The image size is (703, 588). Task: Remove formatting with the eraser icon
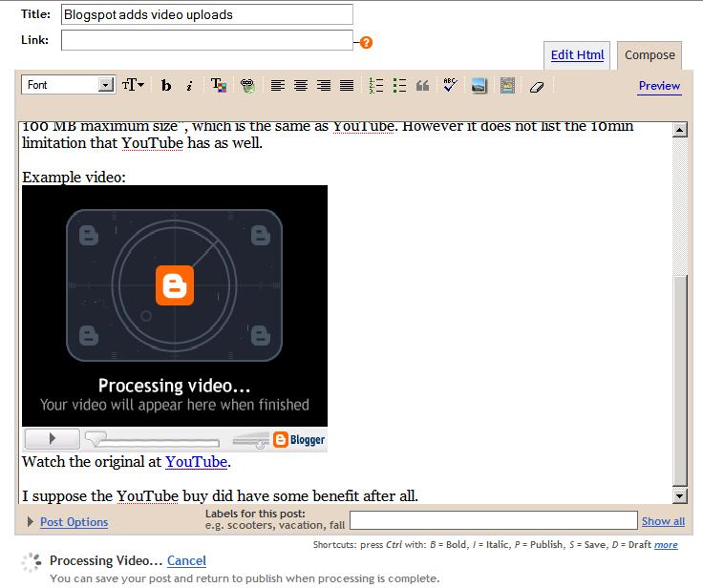coord(537,87)
